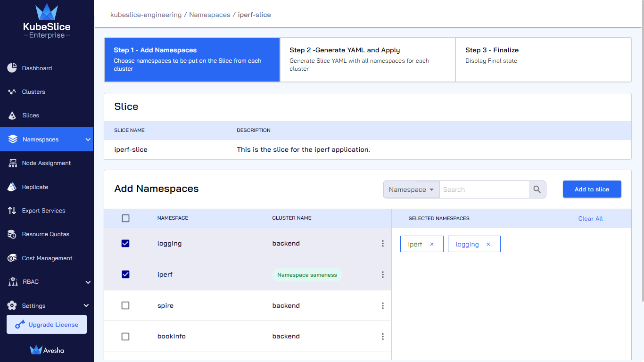Click the KubeSlice Enterprise logo
Screen dimensions: 644x362
tap(47, 22)
